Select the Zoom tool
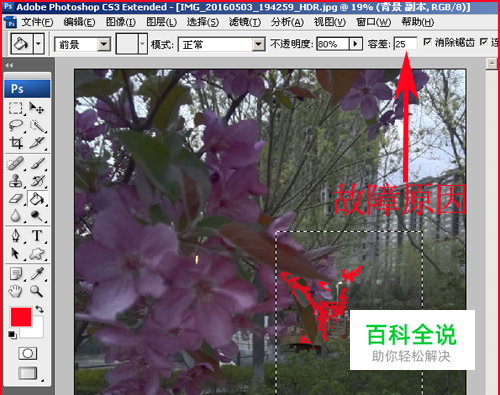This screenshot has width=500, height=395. [x=37, y=291]
